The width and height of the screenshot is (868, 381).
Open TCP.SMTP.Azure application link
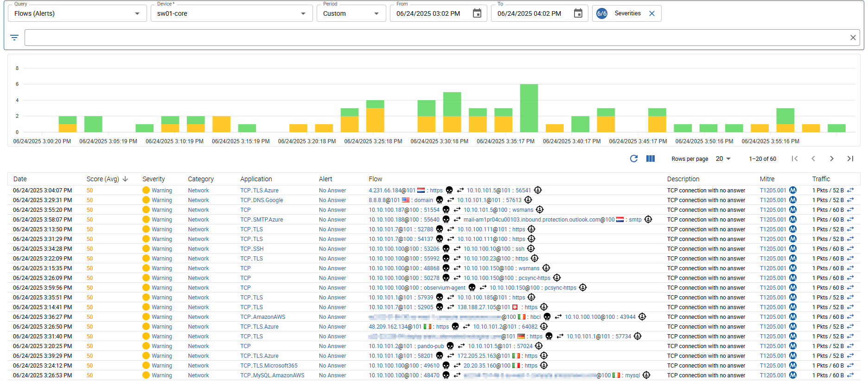click(x=262, y=220)
